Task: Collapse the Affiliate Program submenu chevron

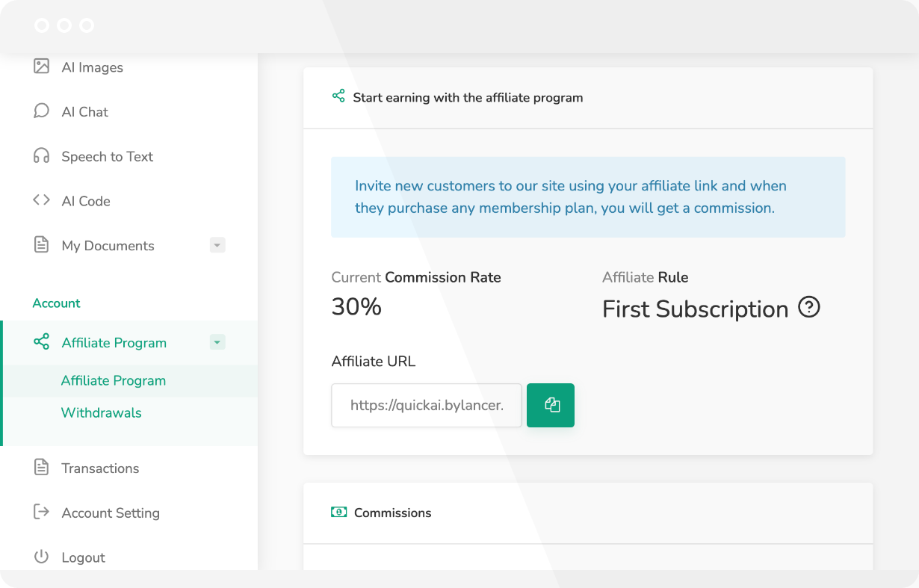Action: [x=217, y=341]
